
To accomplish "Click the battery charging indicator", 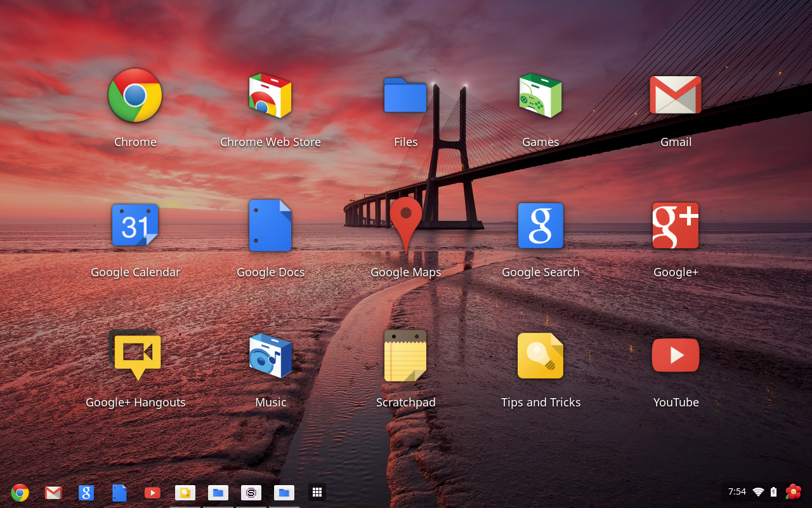I will (x=773, y=492).
